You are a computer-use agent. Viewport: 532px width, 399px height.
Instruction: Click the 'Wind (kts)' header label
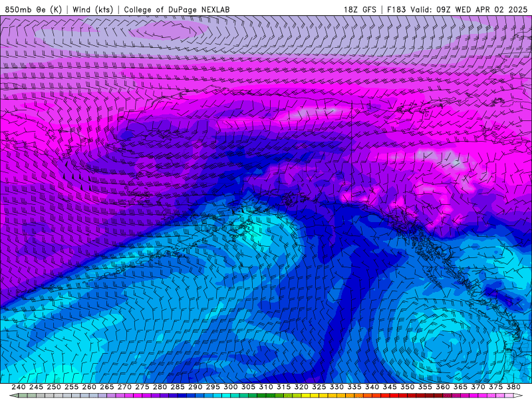pos(92,10)
